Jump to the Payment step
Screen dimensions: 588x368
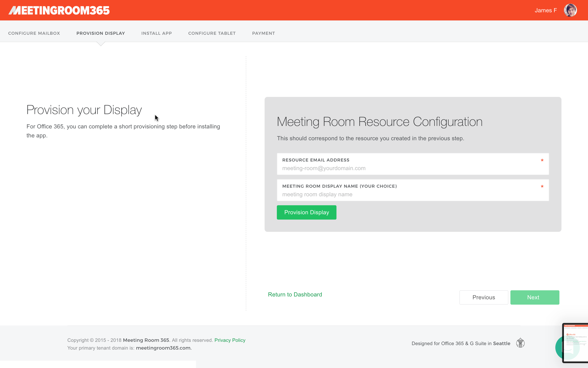click(x=263, y=33)
